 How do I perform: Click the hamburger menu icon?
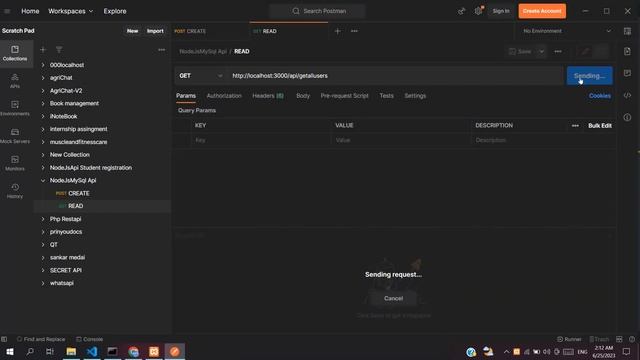tap(7, 11)
